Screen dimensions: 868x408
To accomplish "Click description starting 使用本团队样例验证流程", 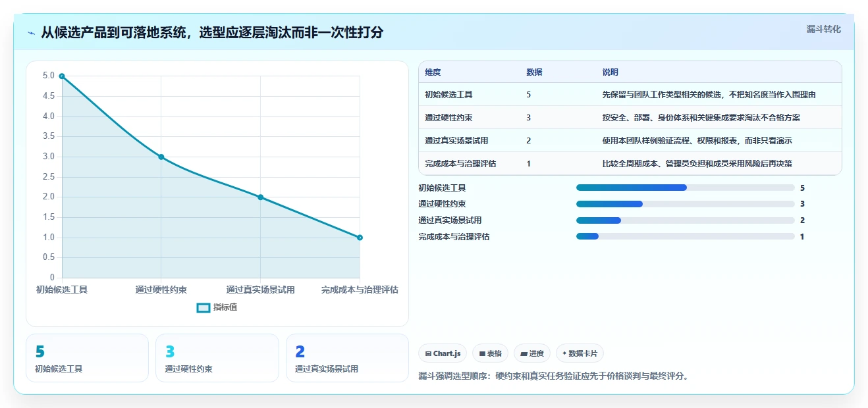I will click(697, 141).
